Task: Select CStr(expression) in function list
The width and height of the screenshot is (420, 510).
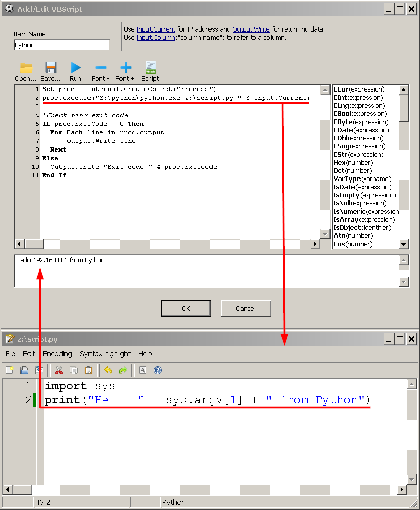Action: coord(358,154)
